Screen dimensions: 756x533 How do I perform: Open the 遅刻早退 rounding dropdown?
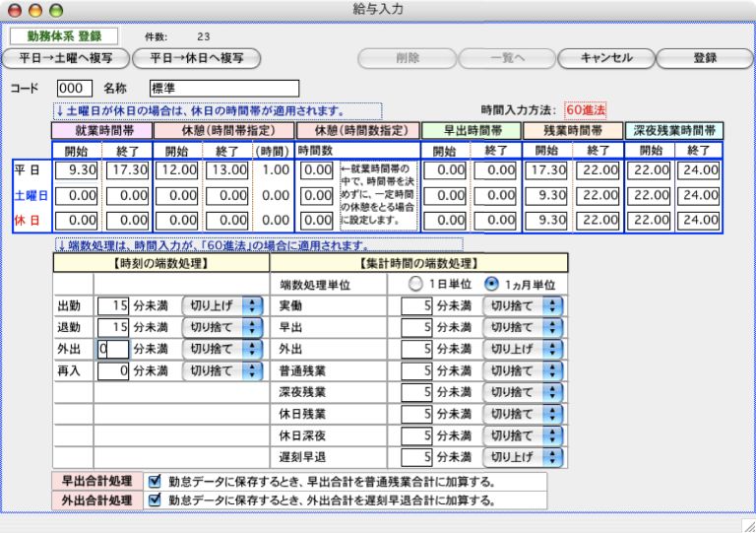tap(522, 456)
